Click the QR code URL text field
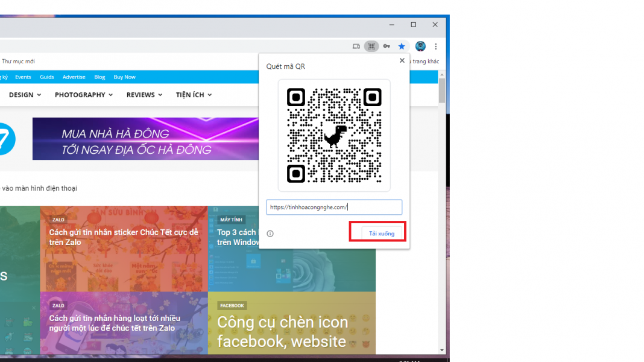 (334, 207)
